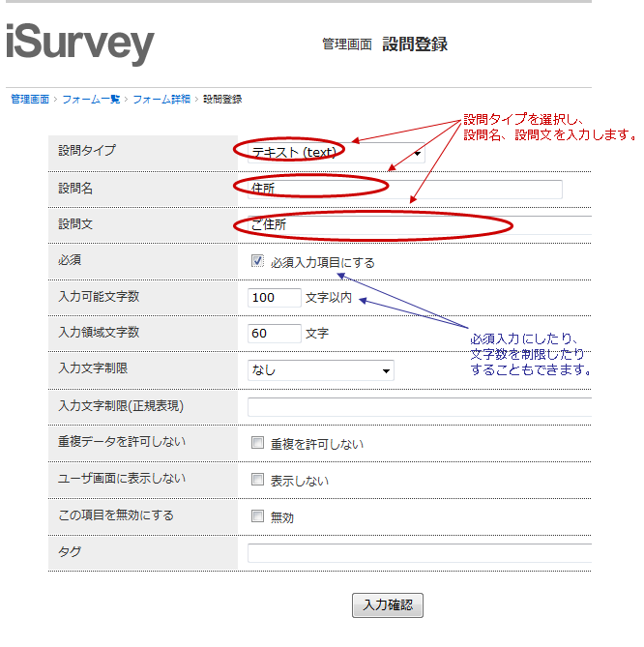Click the iSurvey logo

(79, 44)
